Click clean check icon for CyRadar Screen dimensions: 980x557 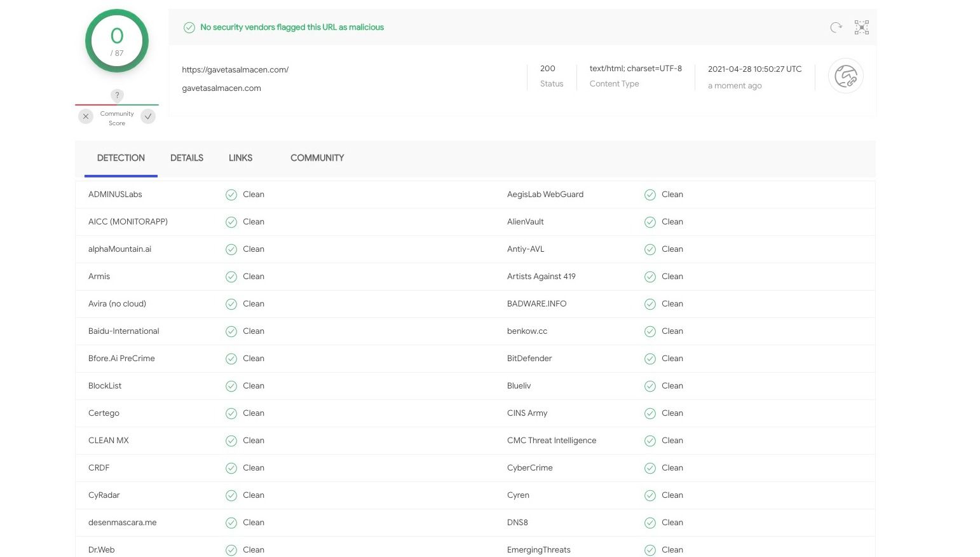pyautogui.click(x=231, y=496)
